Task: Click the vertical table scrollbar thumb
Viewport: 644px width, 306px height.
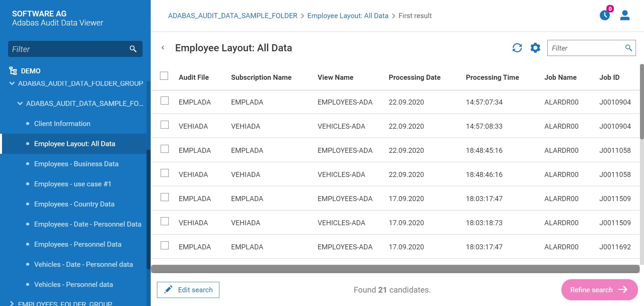Action: 642,102
